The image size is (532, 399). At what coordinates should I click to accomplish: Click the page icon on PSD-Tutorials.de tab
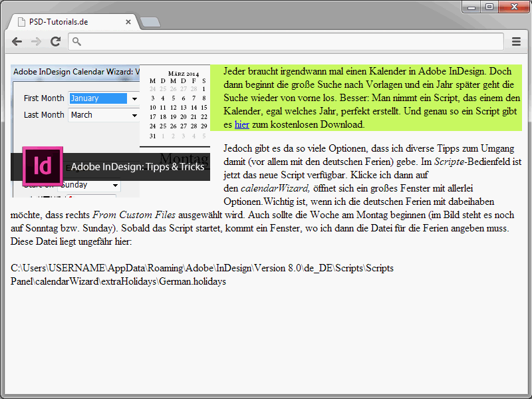(21, 22)
